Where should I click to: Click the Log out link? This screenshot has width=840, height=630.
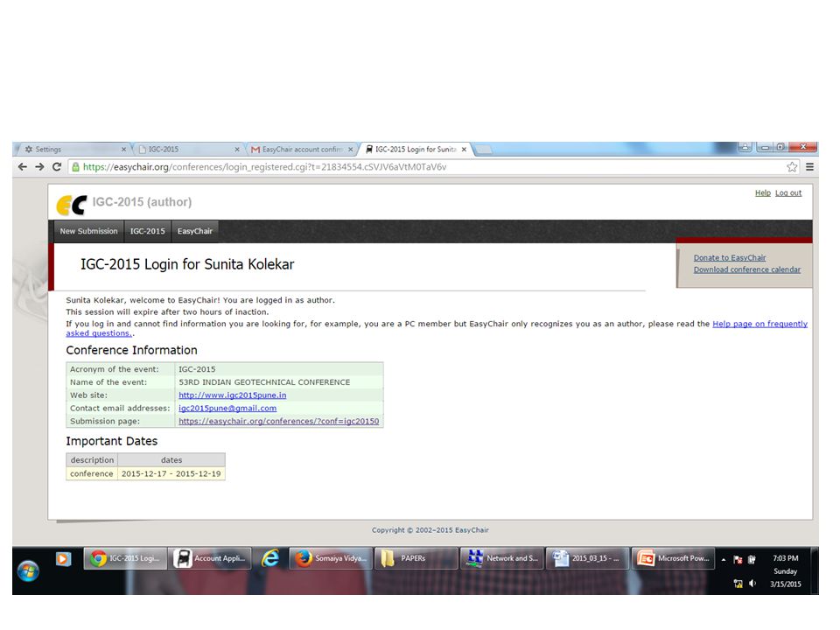coord(788,192)
